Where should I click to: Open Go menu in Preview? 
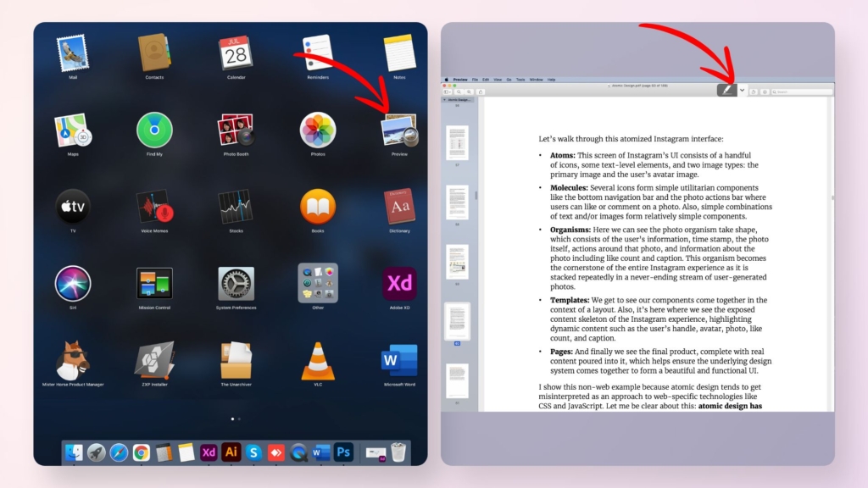coord(509,80)
